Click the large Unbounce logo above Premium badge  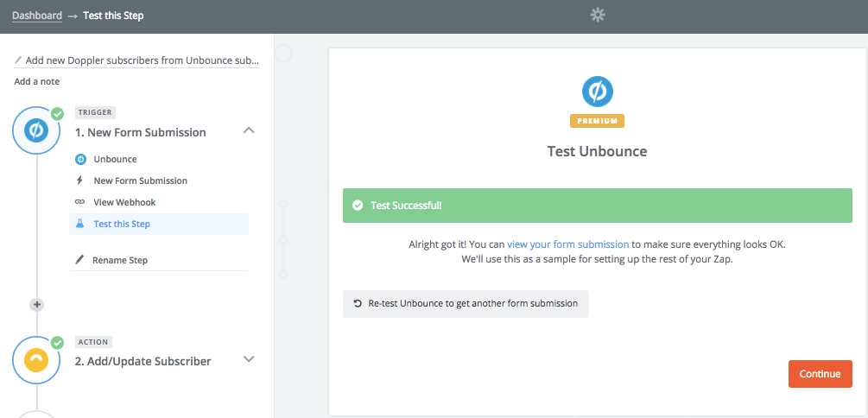[x=598, y=92]
